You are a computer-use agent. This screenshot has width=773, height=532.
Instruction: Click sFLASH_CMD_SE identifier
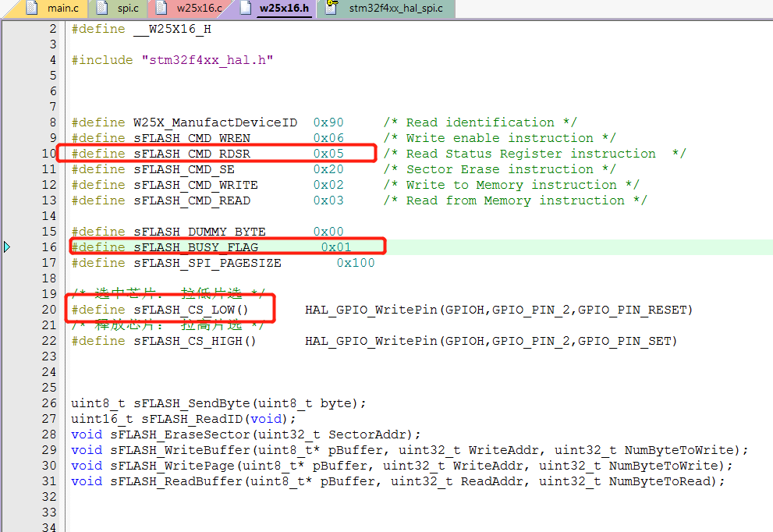click(x=184, y=169)
